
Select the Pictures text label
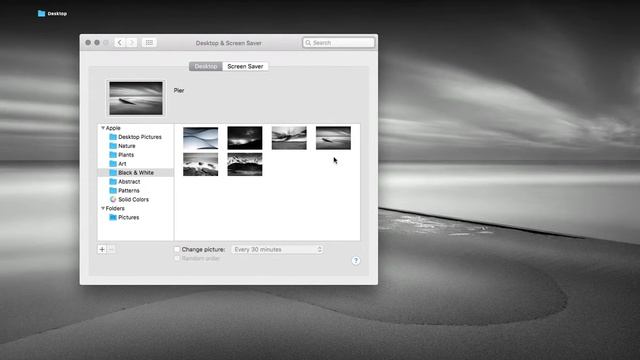tap(129, 217)
